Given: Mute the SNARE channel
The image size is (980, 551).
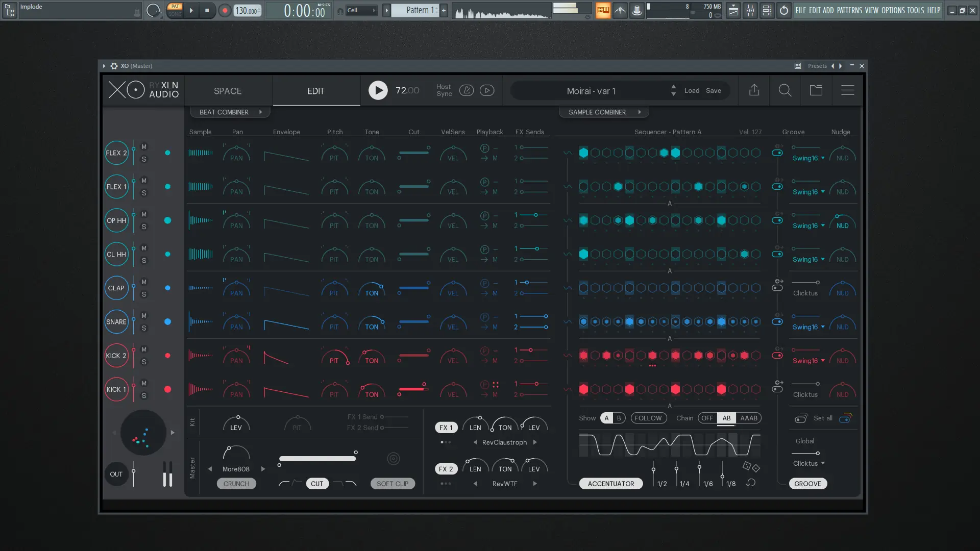Looking at the screenshot, I should pyautogui.click(x=144, y=316).
